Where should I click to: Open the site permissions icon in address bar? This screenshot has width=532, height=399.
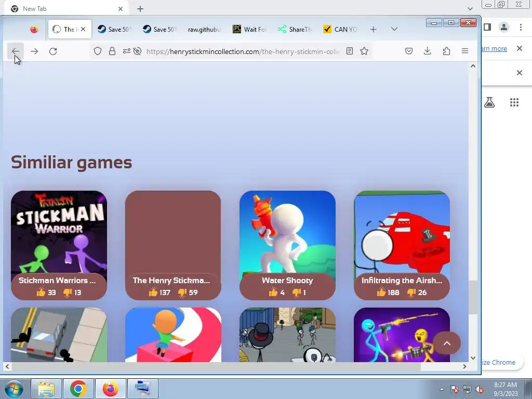[x=127, y=51]
